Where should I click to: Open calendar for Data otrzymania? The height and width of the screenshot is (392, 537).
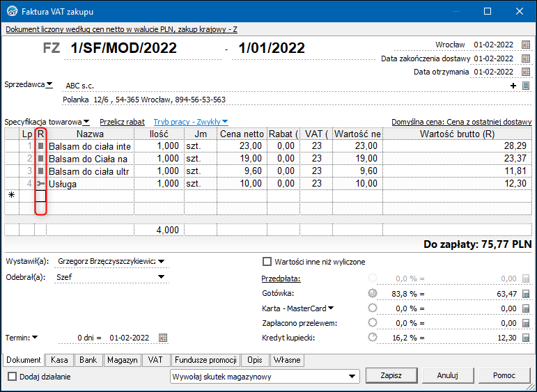[526, 72]
